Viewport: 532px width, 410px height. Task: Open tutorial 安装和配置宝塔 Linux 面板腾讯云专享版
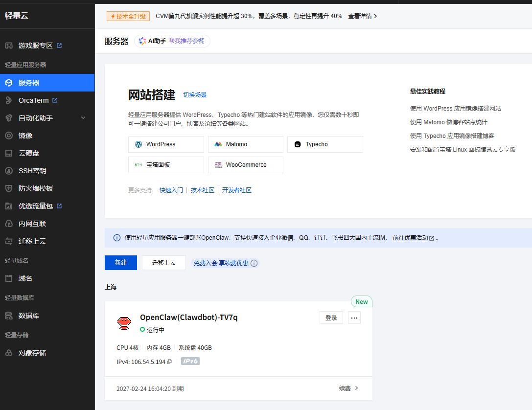pyautogui.click(x=463, y=150)
